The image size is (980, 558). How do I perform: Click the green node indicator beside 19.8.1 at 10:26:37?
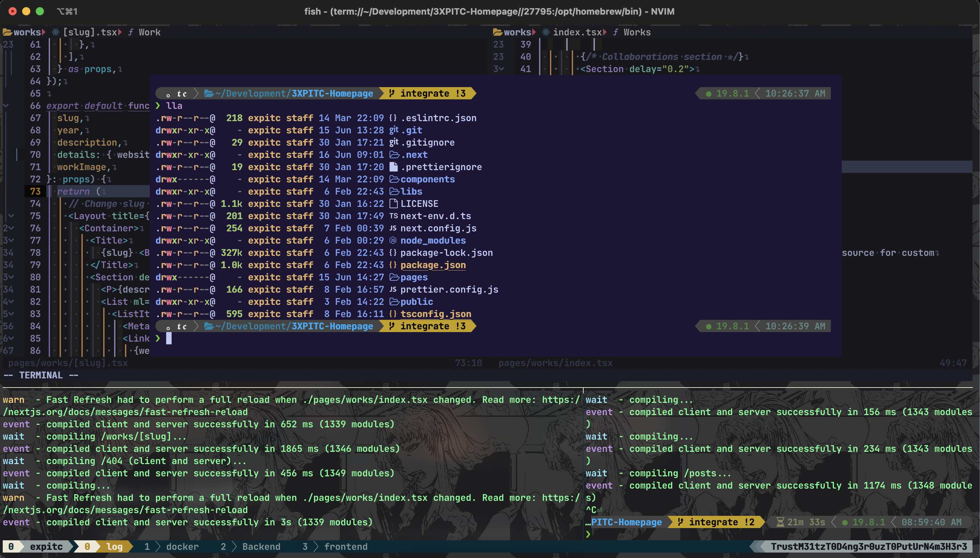point(709,94)
